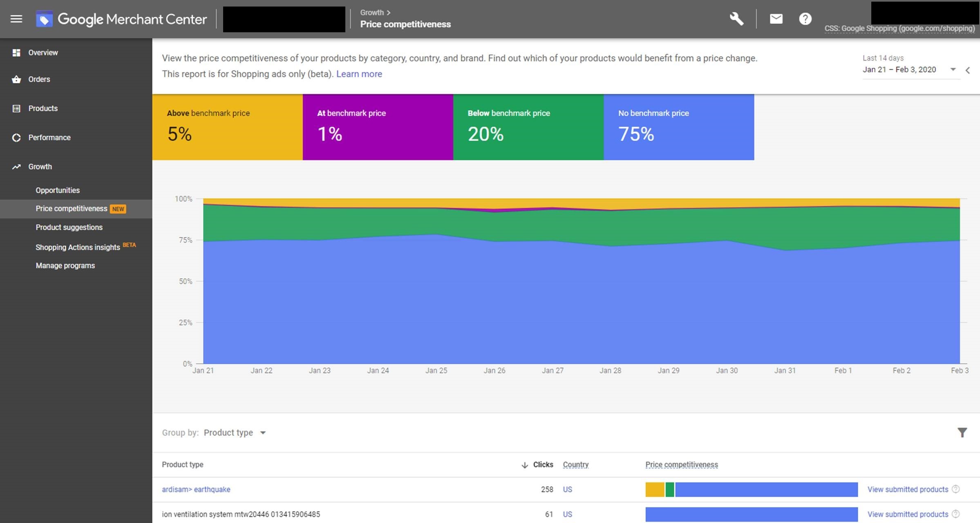Click the Orders basket icon
This screenshot has height=523, width=980.
tap(16, 79)
